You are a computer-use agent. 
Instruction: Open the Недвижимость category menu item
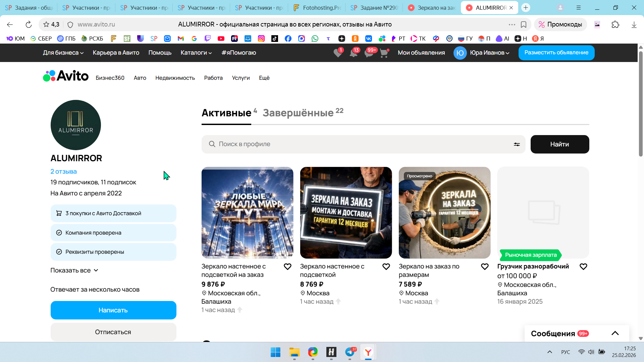pyautogui.click(x=175, y=78)
